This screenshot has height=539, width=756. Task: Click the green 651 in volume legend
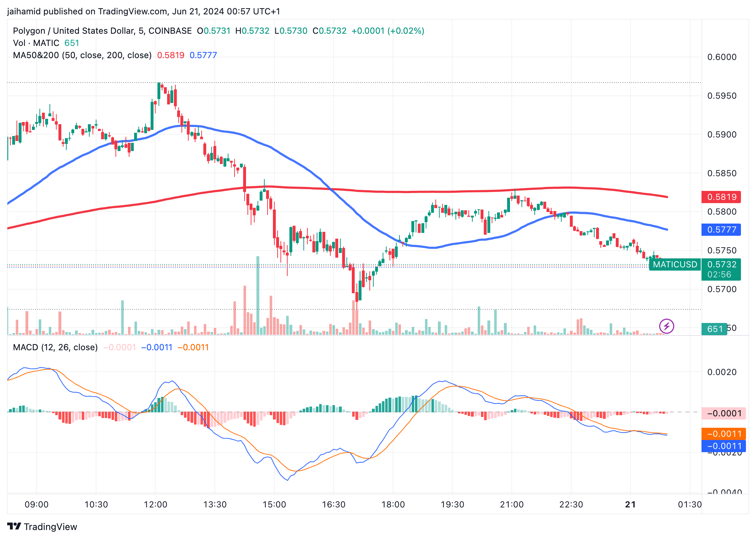pyautogui.click(x=72, y=43)
